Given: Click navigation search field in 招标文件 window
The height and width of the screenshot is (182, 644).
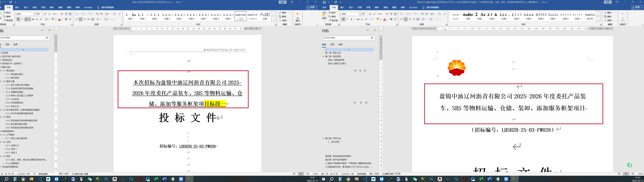Looking at the screenshot, I should point(346,38).
